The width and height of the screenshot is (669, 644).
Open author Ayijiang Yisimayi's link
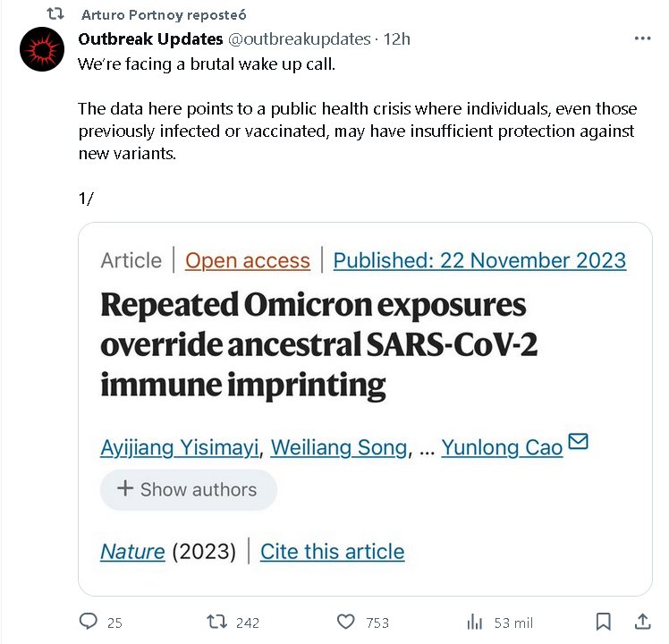(x=179, y=447)
